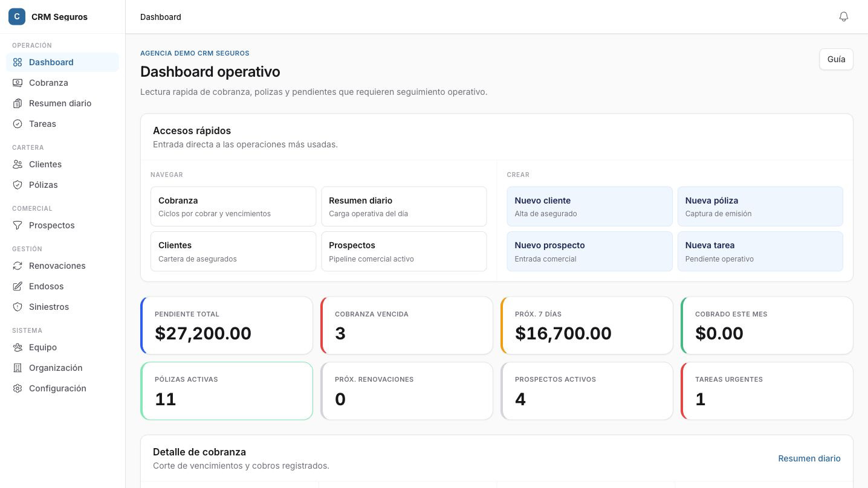Click the Renovaciones refresh icon
This screenshot has width=868, height=488.
[18, 266]
